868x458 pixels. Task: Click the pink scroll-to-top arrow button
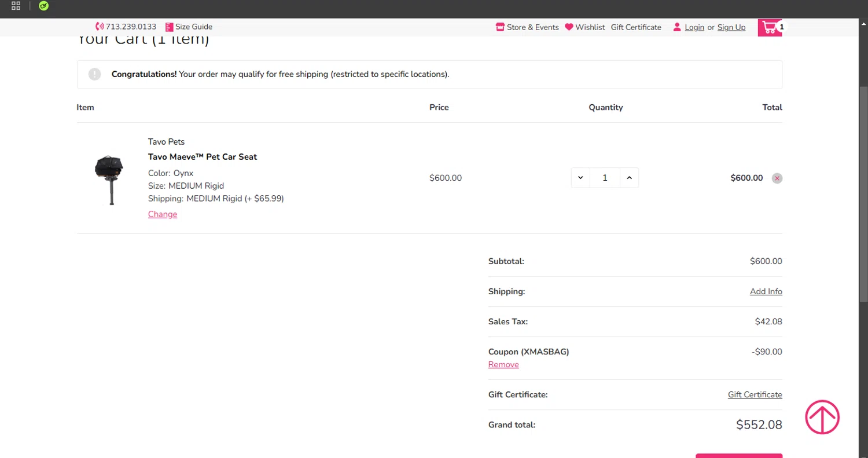[x=822, y=417]
